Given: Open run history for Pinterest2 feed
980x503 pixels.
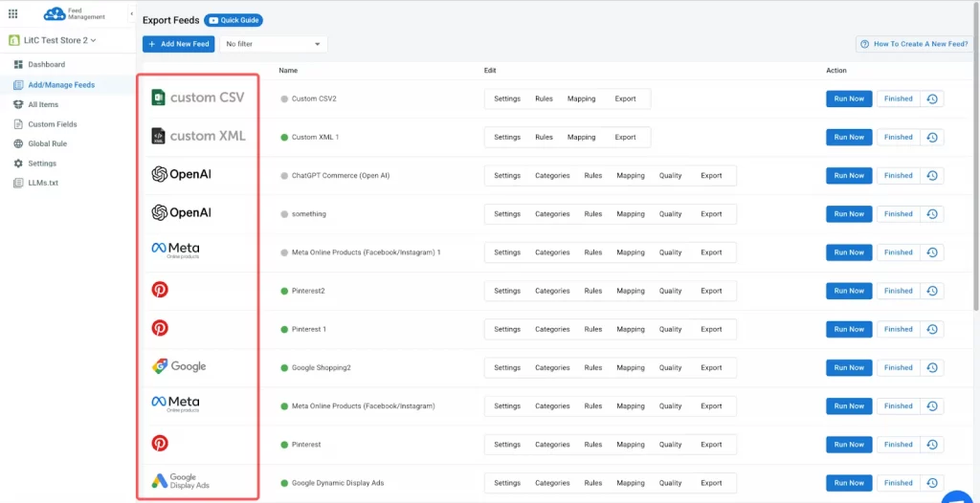Looking at the screenshot, I should [x=932, y=291].
